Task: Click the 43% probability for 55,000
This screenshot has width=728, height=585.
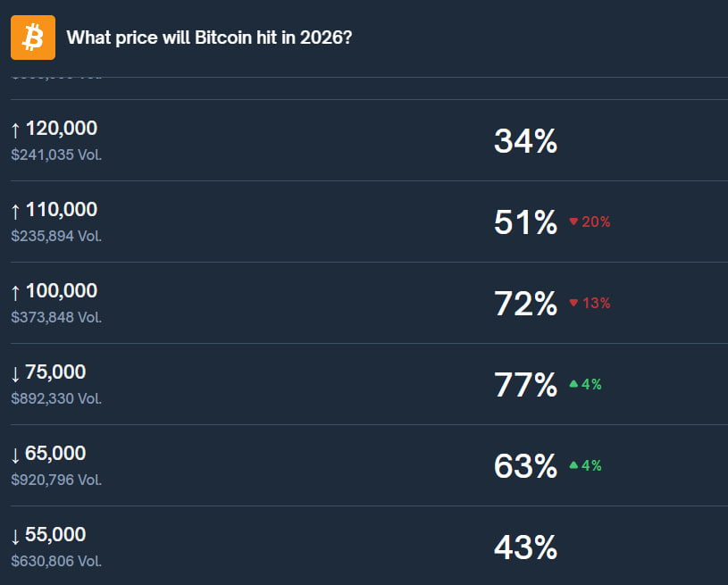Action: coord(525,547)
